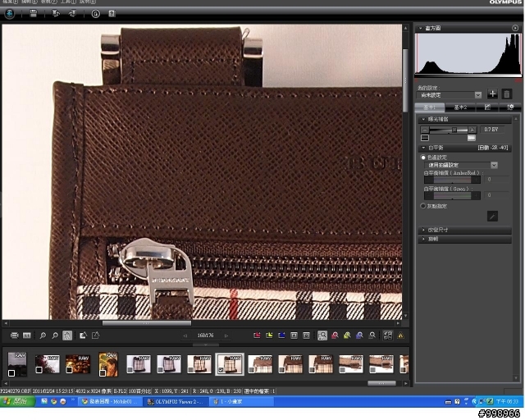Decrease exposure with the minus button
Image resolution: width=525 pixels, height=420 pixels.
click(x=425, y=130)
